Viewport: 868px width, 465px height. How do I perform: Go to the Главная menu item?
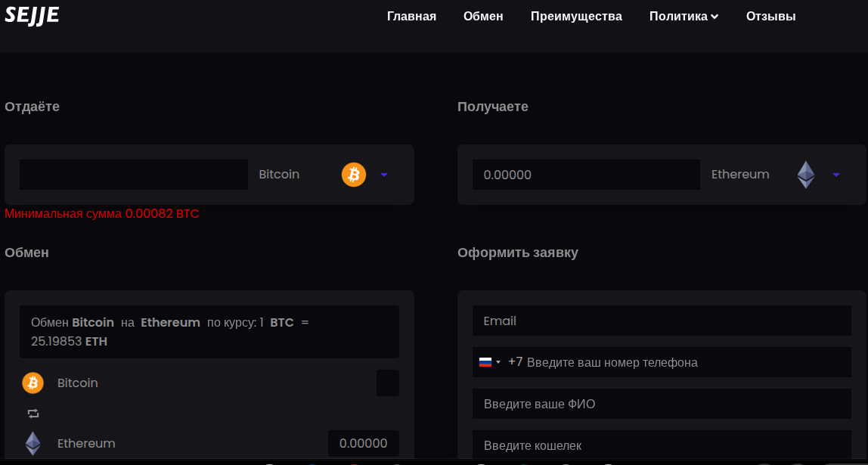tap(411, 16)
